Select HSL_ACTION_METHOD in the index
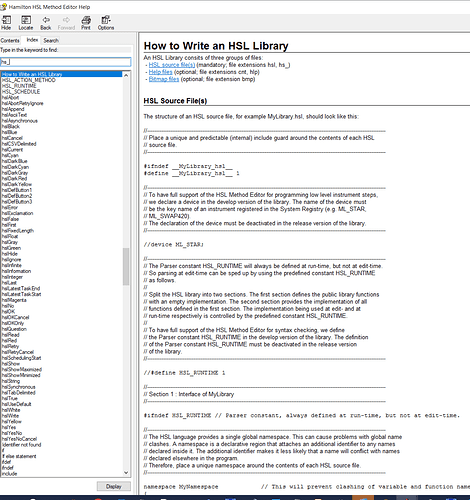The height and width of the screenshot is (500, 470). 29,80
